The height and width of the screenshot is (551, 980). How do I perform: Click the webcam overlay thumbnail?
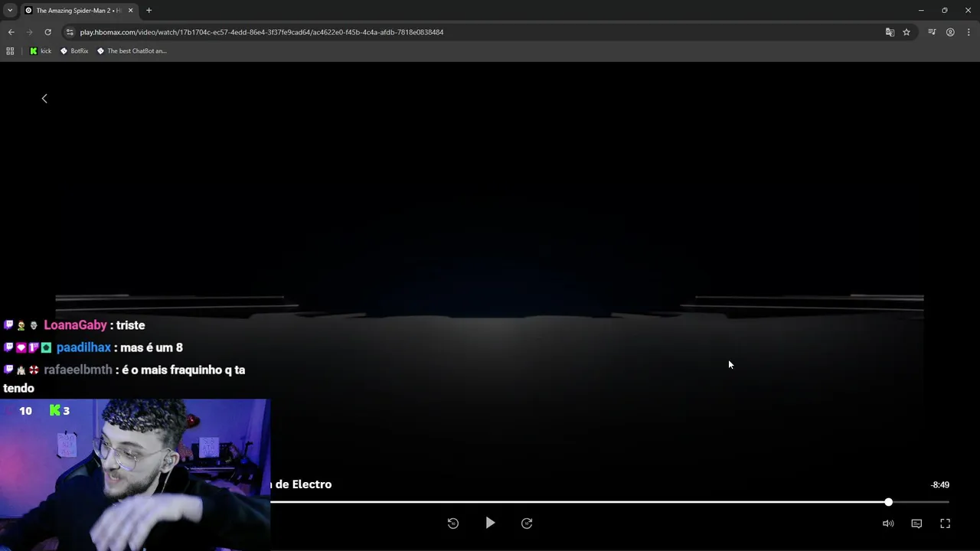pyautogui.click(x=135, y=474)
